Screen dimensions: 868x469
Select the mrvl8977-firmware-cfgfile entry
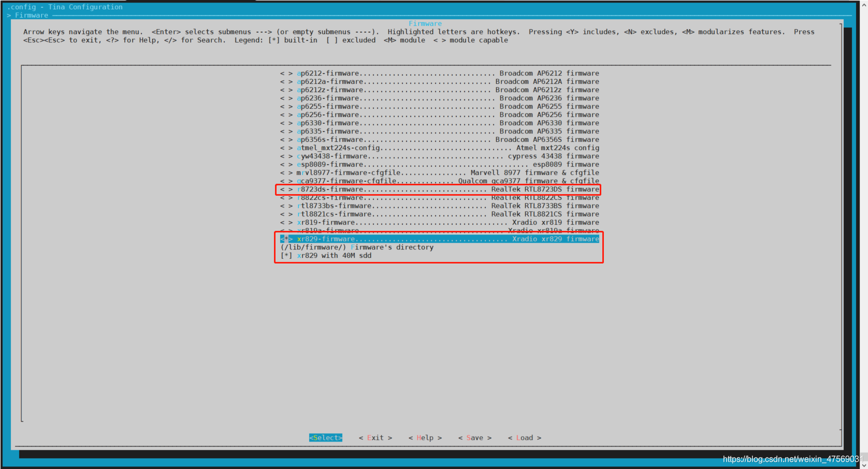[x=440, y=173]
